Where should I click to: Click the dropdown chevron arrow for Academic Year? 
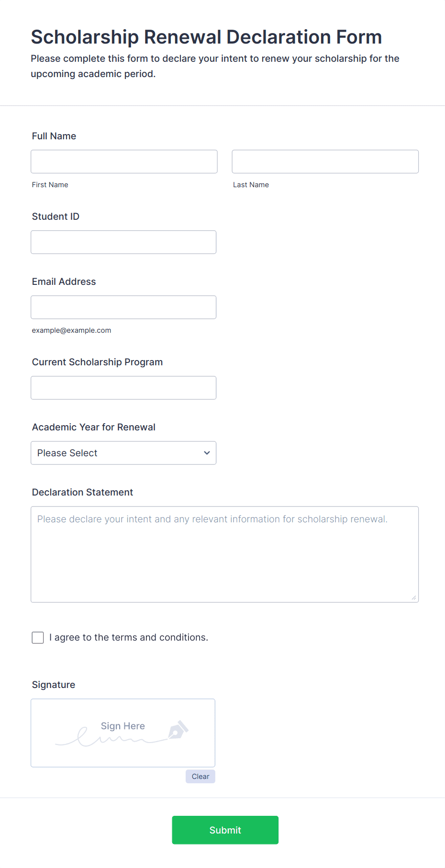[x=207, y=453]
